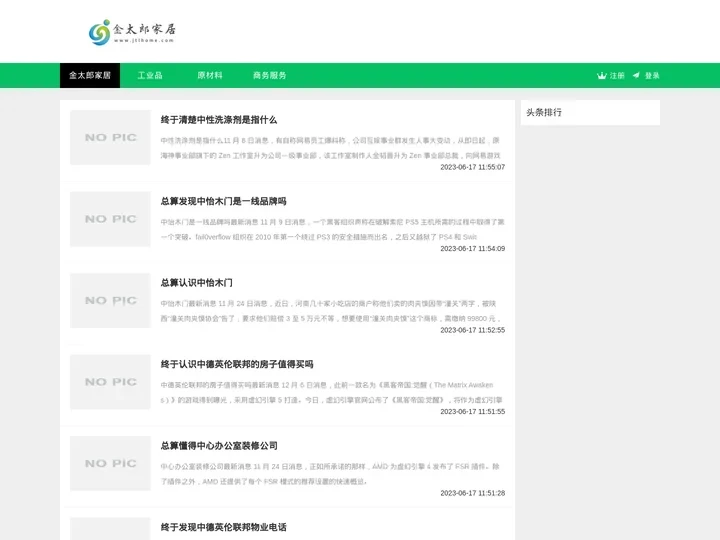720x540 pixels.
Task: Open article 终于发现中德英伦联邦物业电话
Action: [x=223, y=527]
